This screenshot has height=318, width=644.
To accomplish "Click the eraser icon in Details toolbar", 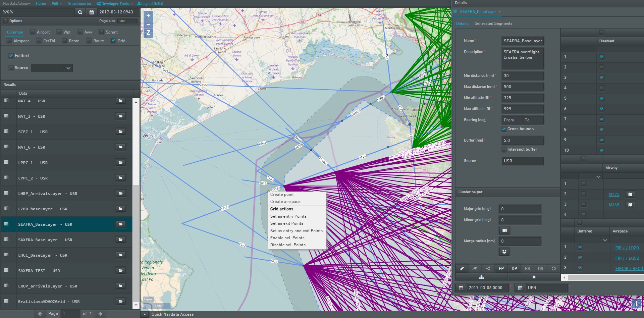I will (475, 268).
